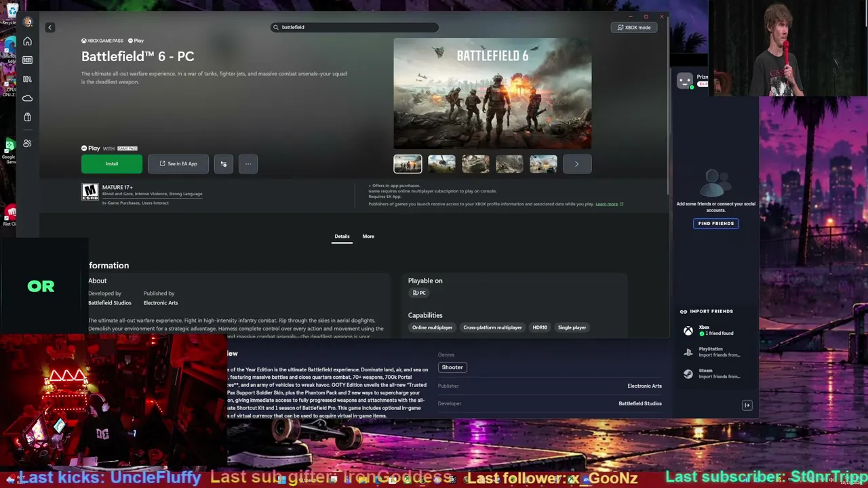The height and width of the screenshot is (488, 868).
Task: Select the first Battlefield 6 screenshot thumbnail
Action: [x=408, y=164]
